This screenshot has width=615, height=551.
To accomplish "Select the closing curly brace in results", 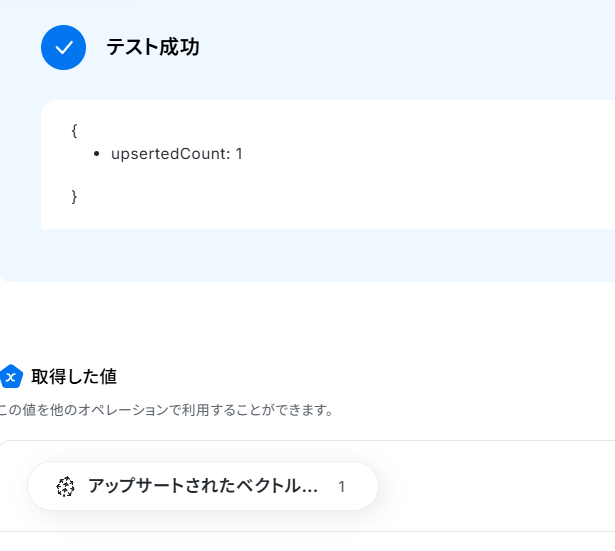I will click(74, 196).
